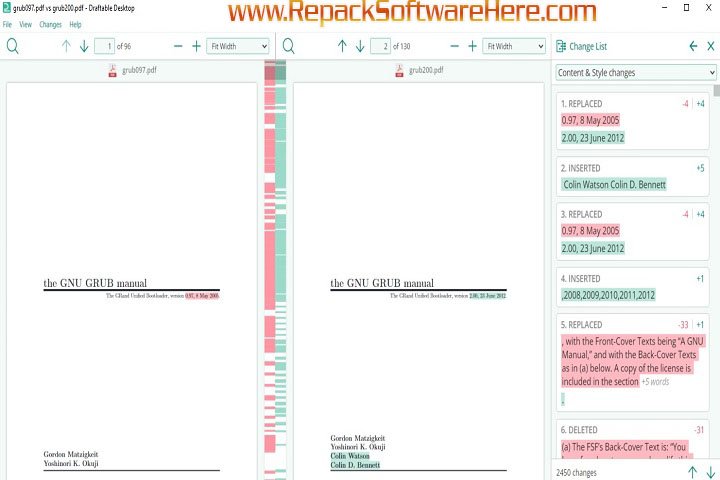
Task: Zoom out the right document pane
Action: tap(455, 46)
